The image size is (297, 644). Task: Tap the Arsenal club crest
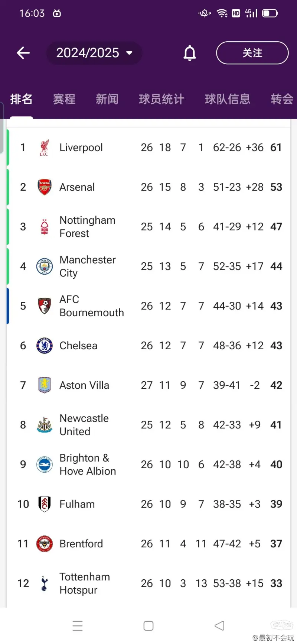(x=44, y=187)
